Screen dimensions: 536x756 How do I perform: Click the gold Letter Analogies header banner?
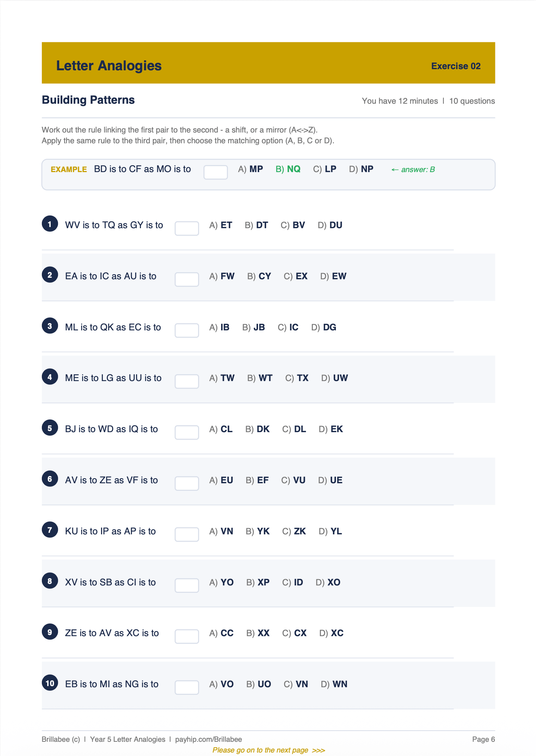pos(268,63)
